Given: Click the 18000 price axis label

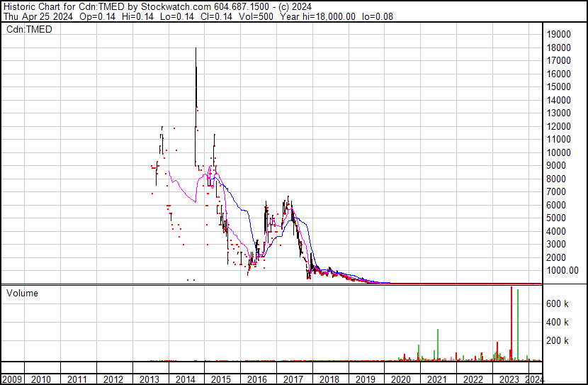Looking at the screenshot, I should (x=559, y=48).
